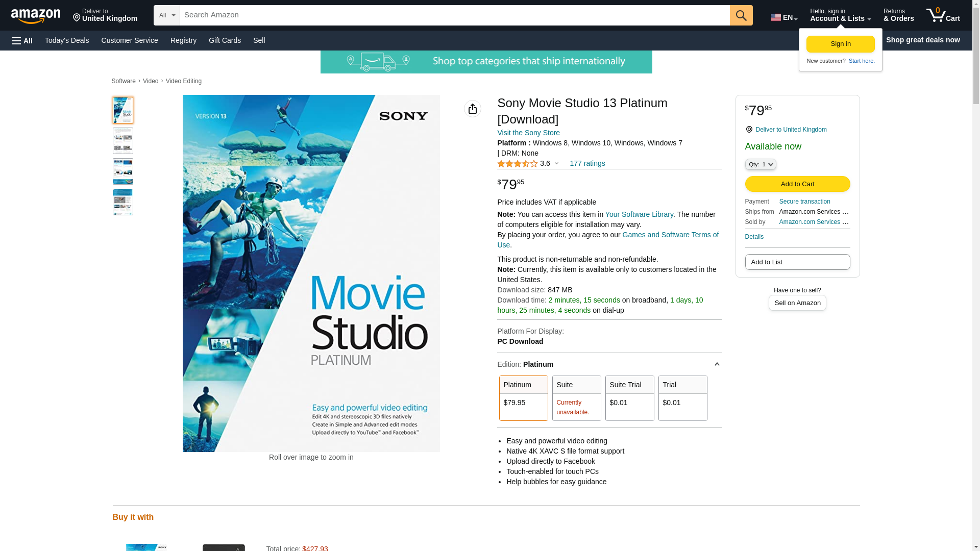The image size is (980, 551).
Task: Collapse the Edition Platinum section chevron
Action: click(717, 364)
